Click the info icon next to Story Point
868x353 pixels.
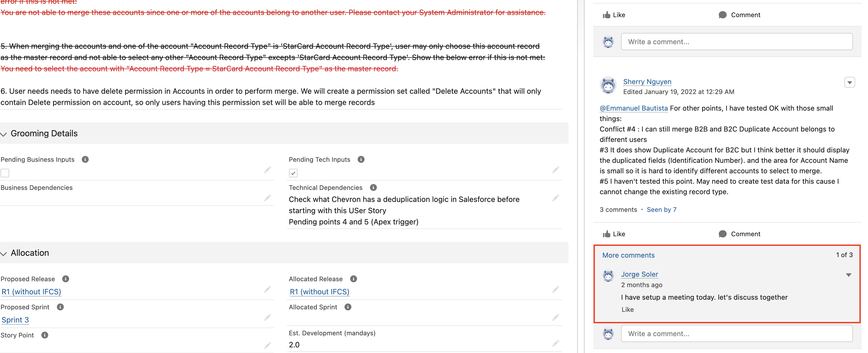click(44, 335)
